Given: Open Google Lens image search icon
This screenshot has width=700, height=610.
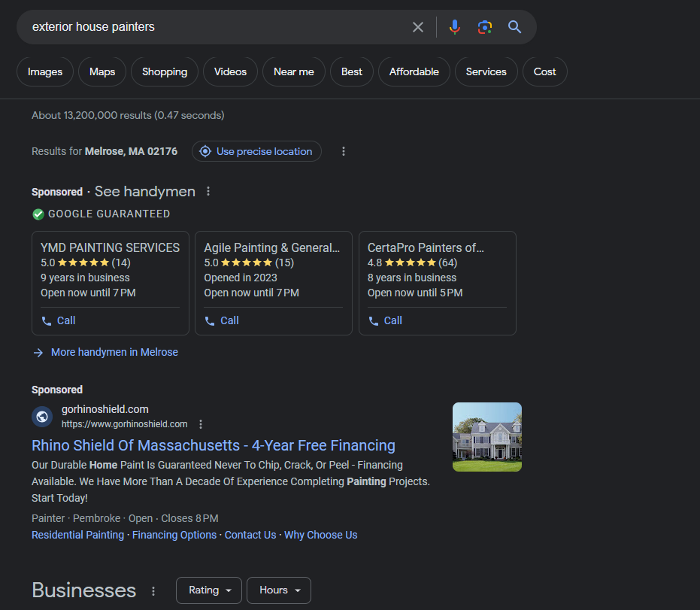Looking at the screenshot, I should [x=485, y=27].
